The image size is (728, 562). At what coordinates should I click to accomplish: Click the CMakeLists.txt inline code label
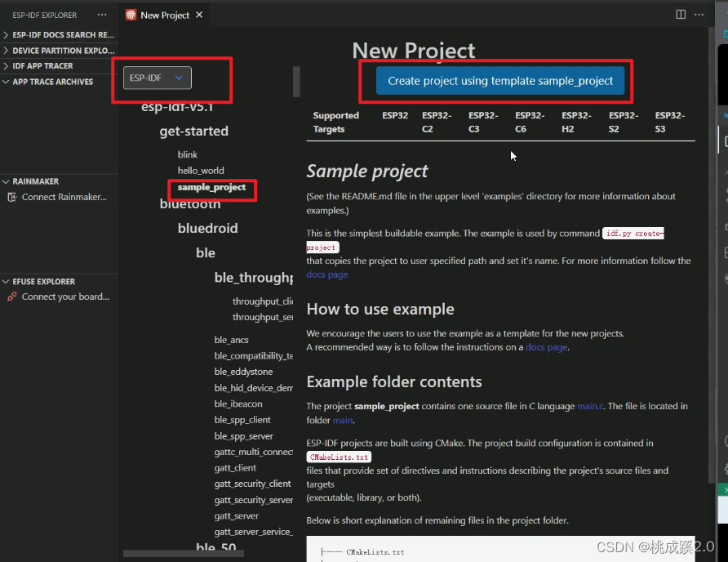click(339, 457)
